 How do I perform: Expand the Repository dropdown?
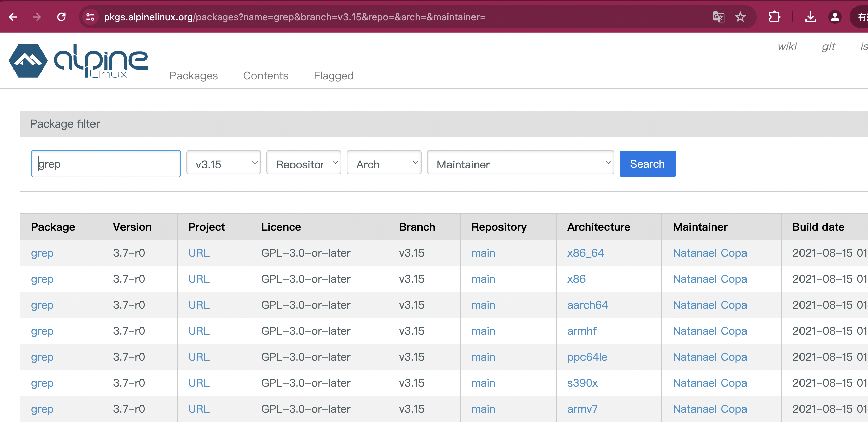click(304, 162)
